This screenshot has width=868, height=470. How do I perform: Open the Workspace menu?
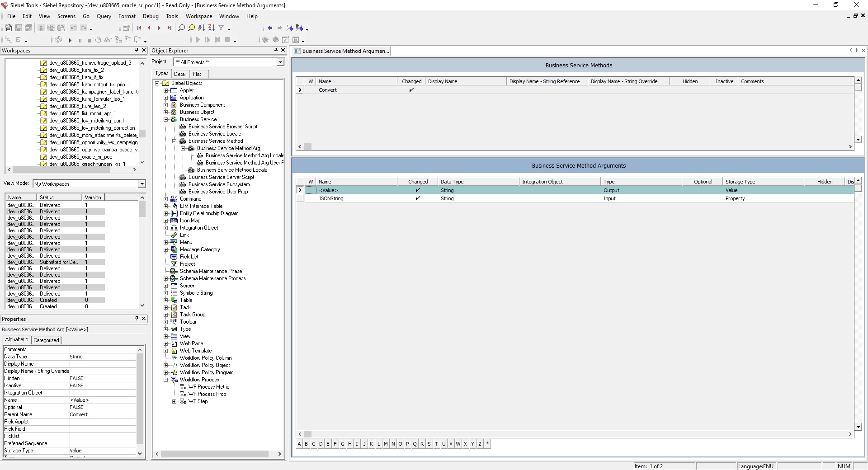point(199,16)
